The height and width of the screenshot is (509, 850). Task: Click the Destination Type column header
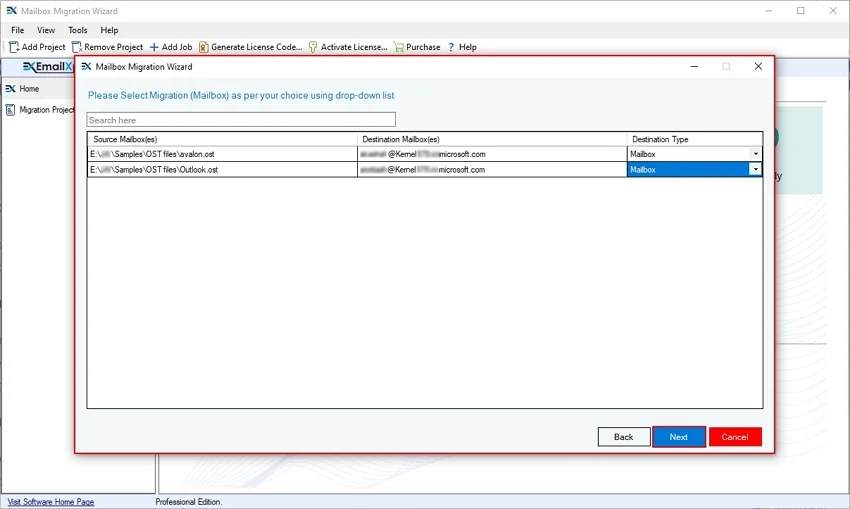pyautogui.click(x=695, y=139)
